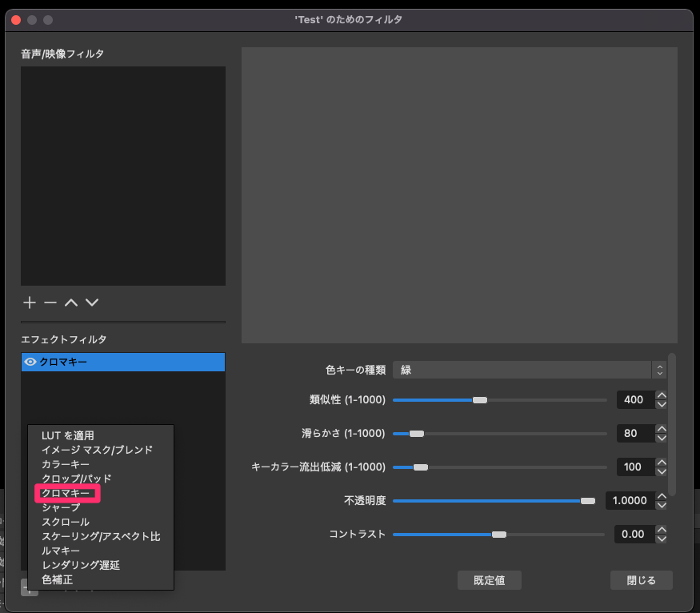Viewport: 700px width, 613px height.
Task: Click the 既定値 button to restore defaults
Action: (489, 580)
